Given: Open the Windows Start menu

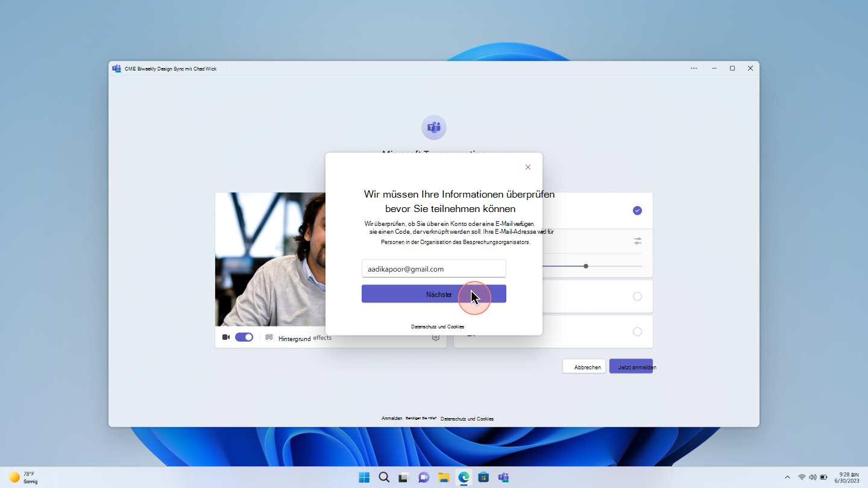Looking at the screenshot, I should tap(364, 477).
